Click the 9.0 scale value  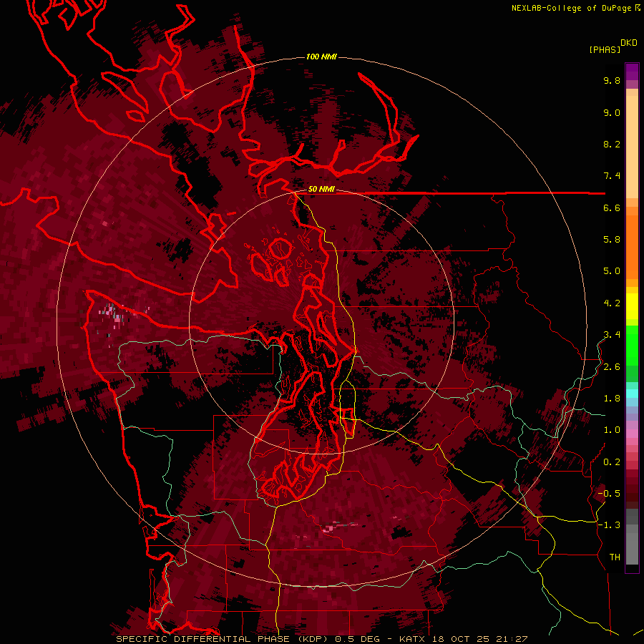pyautogui.click(x=612, y=112)
